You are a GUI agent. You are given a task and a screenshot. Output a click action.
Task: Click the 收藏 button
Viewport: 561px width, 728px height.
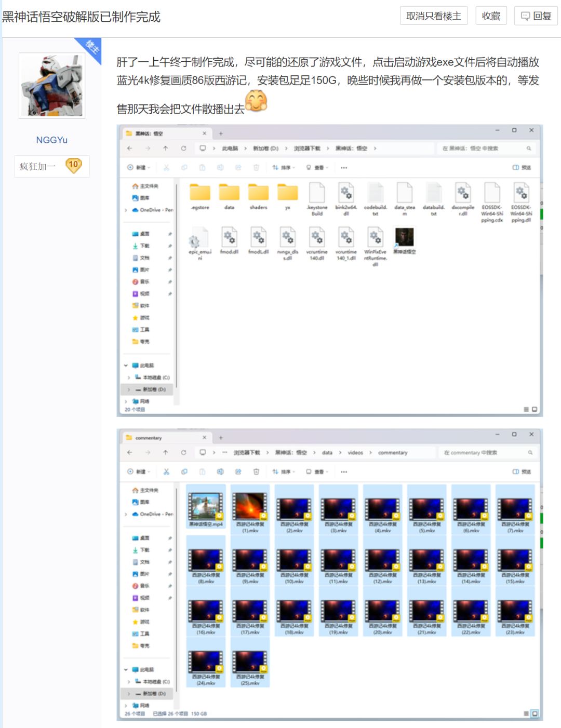pos(491,16)
